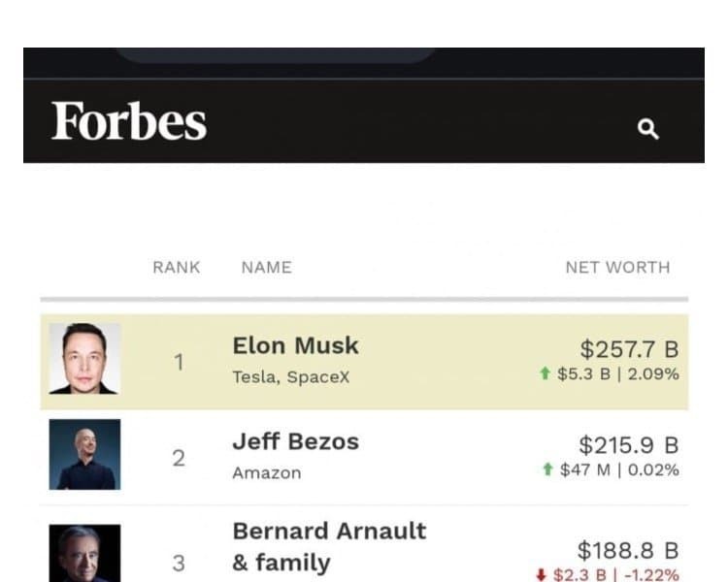Click green up arrow in Elon Musk row

tap(546, 374)
